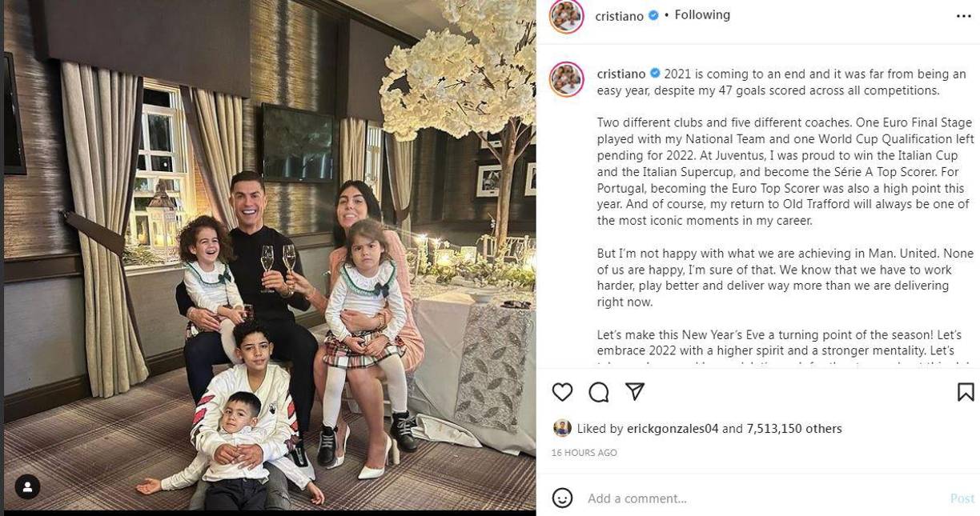This screenshot has width=980, height=516.
Task: Open emoji picker in comment box
Action: (x=562, y=498)
